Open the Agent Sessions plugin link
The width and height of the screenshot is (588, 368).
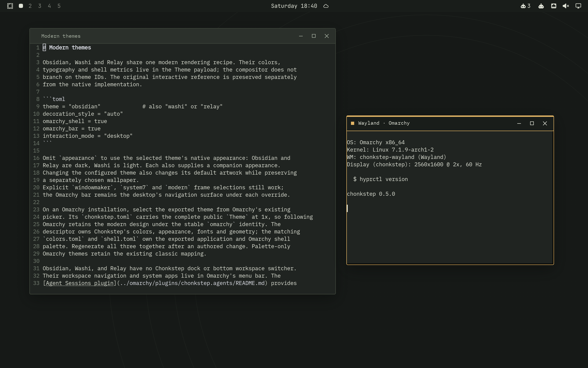point(79,283)
